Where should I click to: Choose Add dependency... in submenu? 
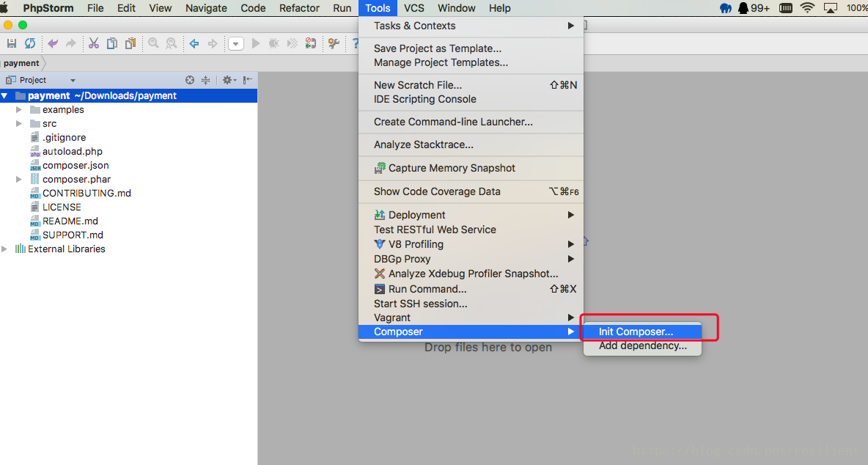pyautogui.click(x=642, y=346)
